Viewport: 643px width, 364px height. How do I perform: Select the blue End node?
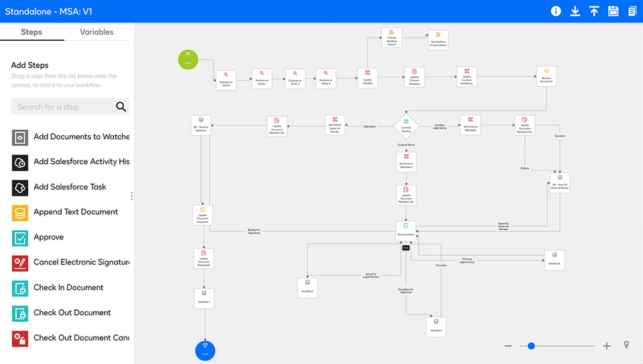206,350
